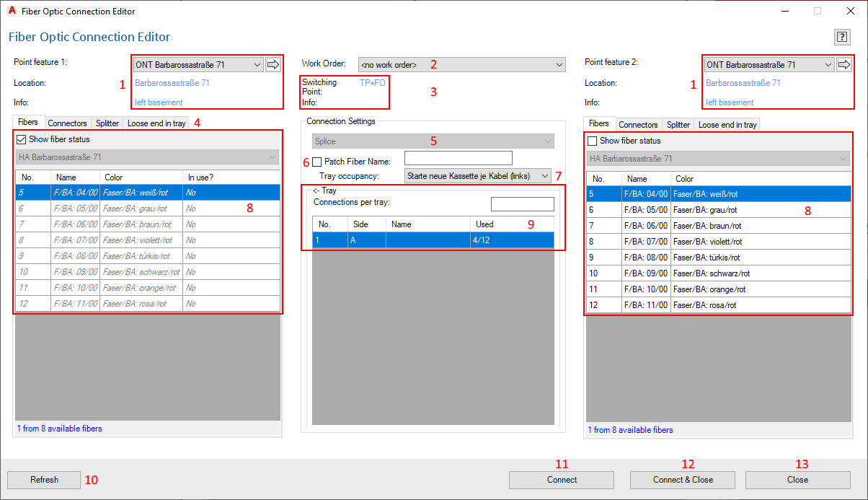Switch to right Splitter tab
The image size is (868, 500).
[678, 125]
